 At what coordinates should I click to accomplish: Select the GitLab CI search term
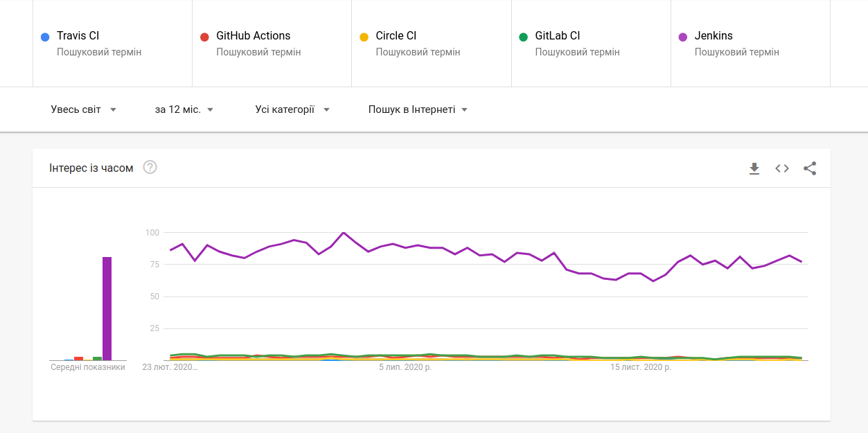[x=591, y=44]
